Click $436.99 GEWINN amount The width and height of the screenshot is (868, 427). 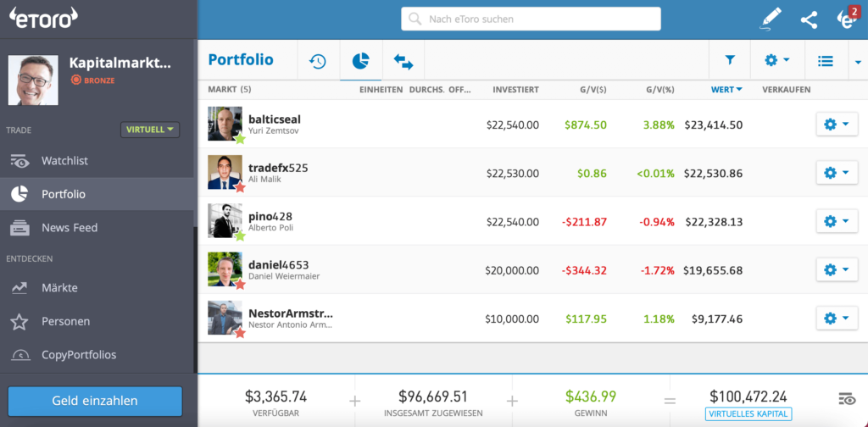[x=591, y=396]
